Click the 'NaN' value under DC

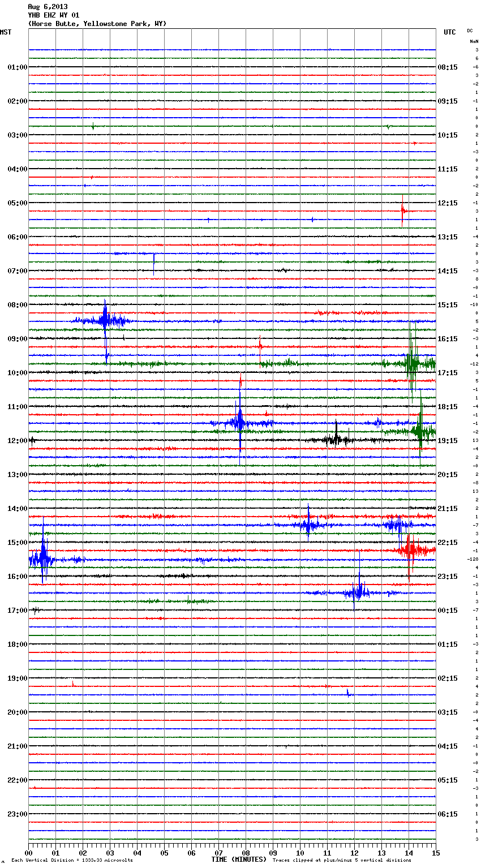(x=474, y=41)
